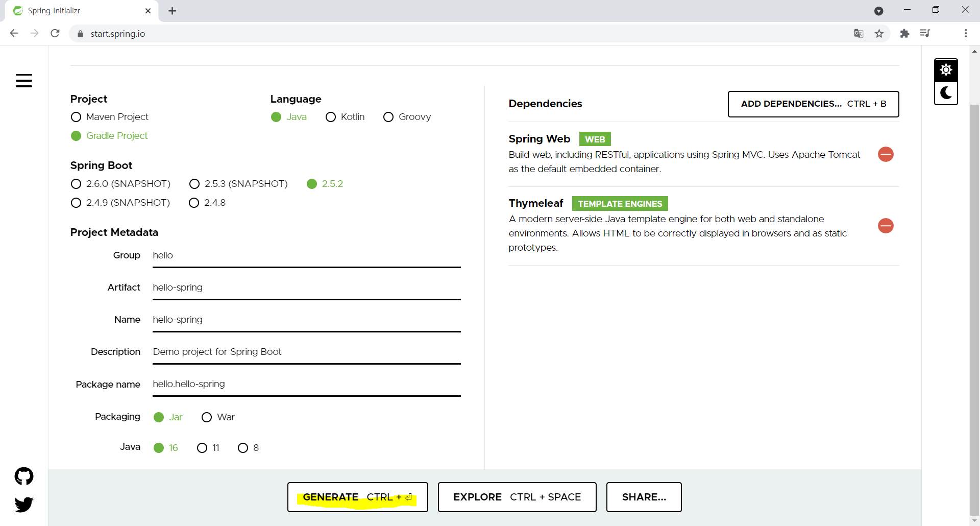Select Spring Boot 2.4.8
Screen dimensions: 980x526
[207, 203]
